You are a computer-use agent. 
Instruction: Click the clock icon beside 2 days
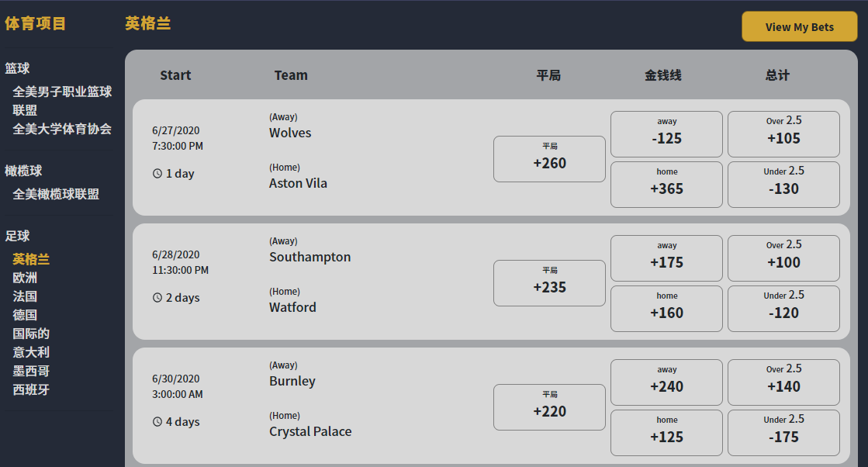(x=157, y=298)
